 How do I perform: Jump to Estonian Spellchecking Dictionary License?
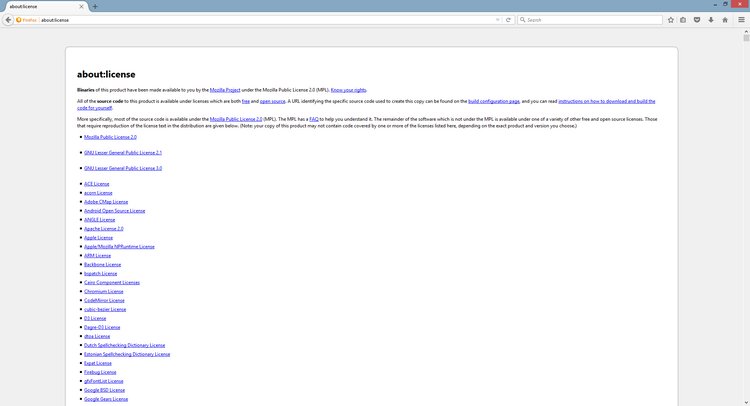click(x=127, y=354)
